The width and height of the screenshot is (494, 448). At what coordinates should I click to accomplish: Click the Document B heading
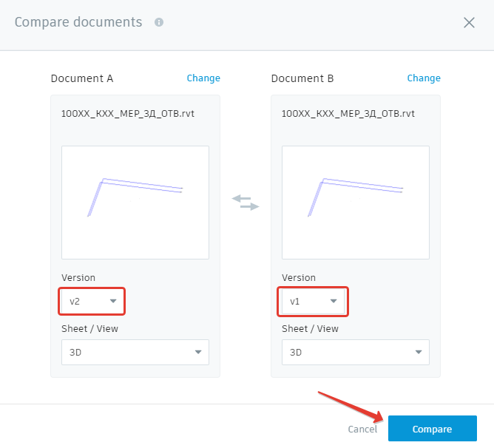pos(302,78)
